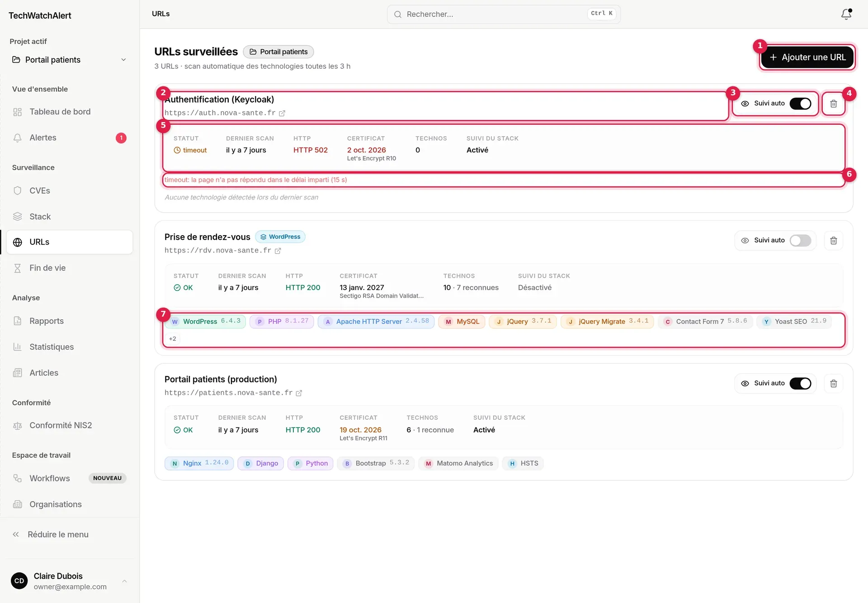This screenshot has width=868, height=603.
Task: Open Conformité NIS2 page
Action: (69, 425)
